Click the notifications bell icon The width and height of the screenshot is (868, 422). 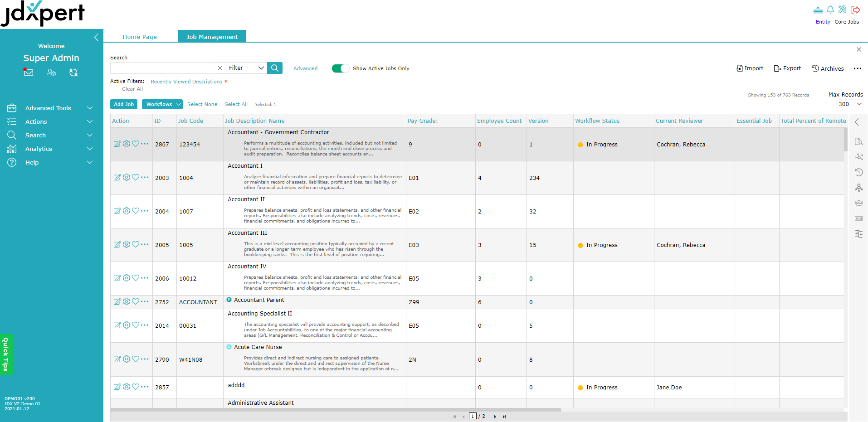tap(830, 10)
